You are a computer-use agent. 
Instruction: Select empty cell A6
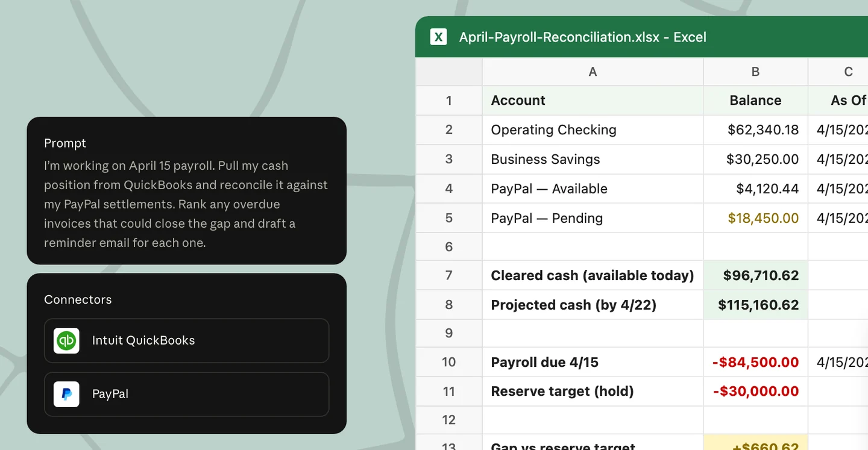coord(593,247)
